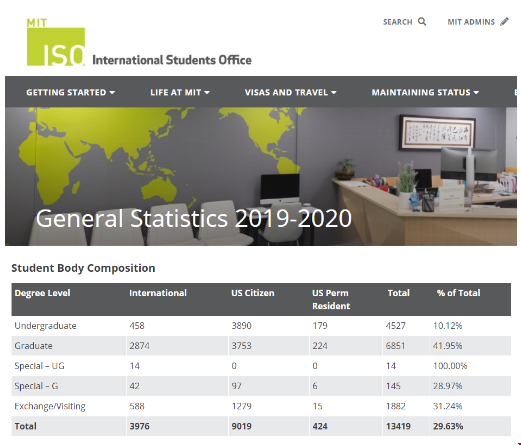Click Exchange/Visiting international value 588
Image resolution: width=521 pixels, height=445 pixels.
(137, 406)
